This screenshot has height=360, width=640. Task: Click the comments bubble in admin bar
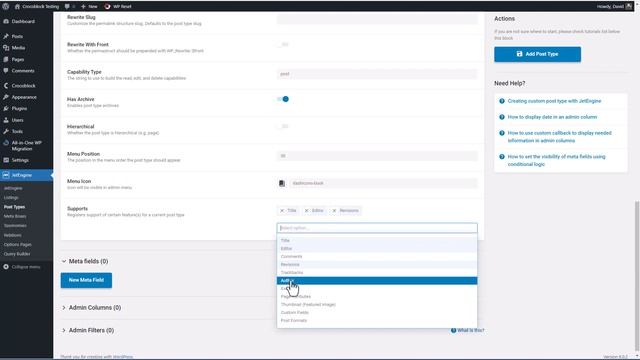(x=67, y=7)
